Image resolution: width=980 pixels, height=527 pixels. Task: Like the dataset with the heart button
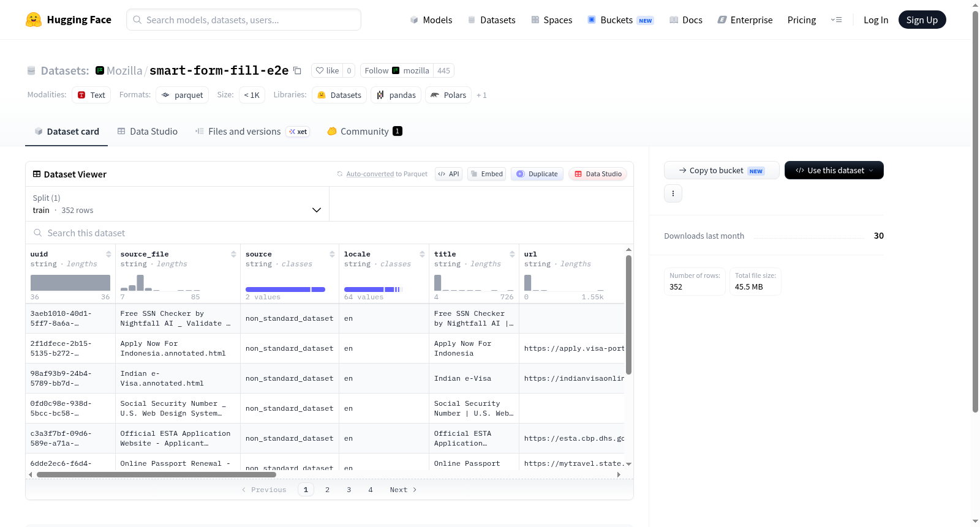327,70
